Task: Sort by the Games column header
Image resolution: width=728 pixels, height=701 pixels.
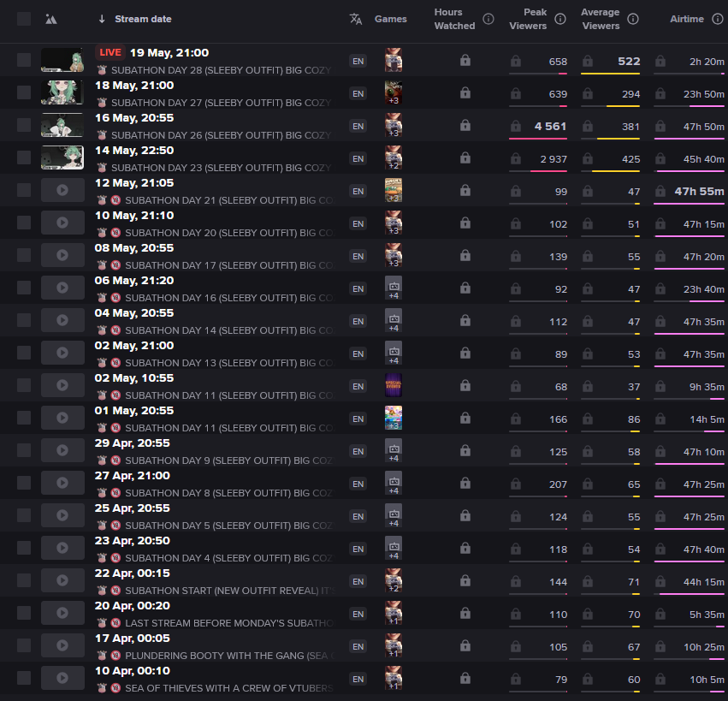Action: pyautogui.click(x=390, y=19)
